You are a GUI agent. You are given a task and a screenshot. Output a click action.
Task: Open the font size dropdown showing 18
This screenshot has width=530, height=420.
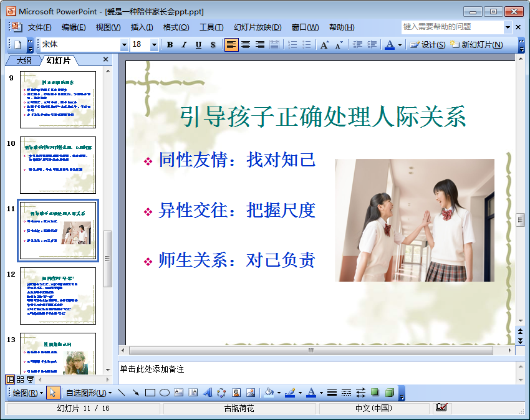pos(154,45)
